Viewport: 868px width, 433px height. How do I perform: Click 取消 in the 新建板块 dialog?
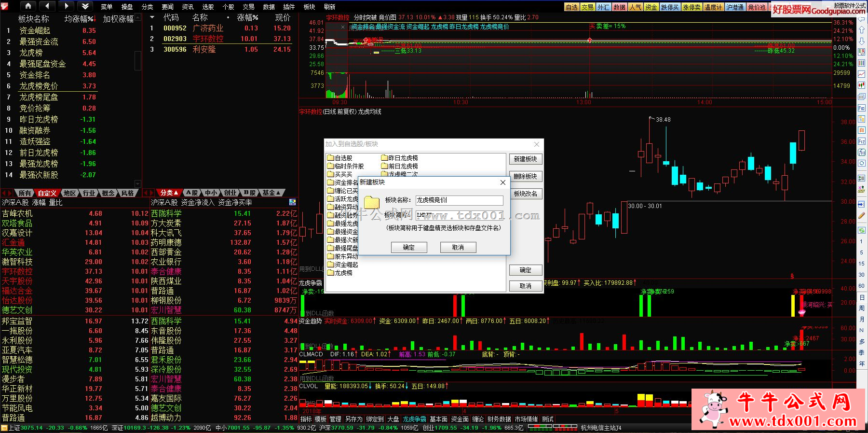458,247
